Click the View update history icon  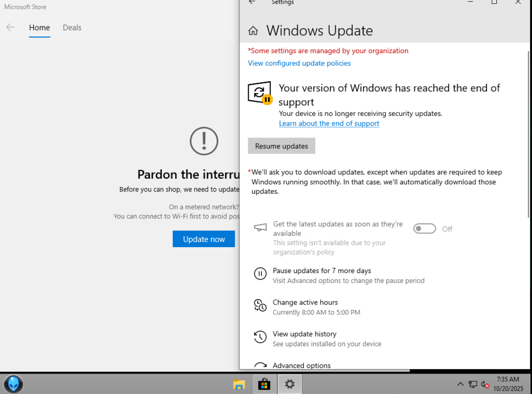click(x=260, y=337)
